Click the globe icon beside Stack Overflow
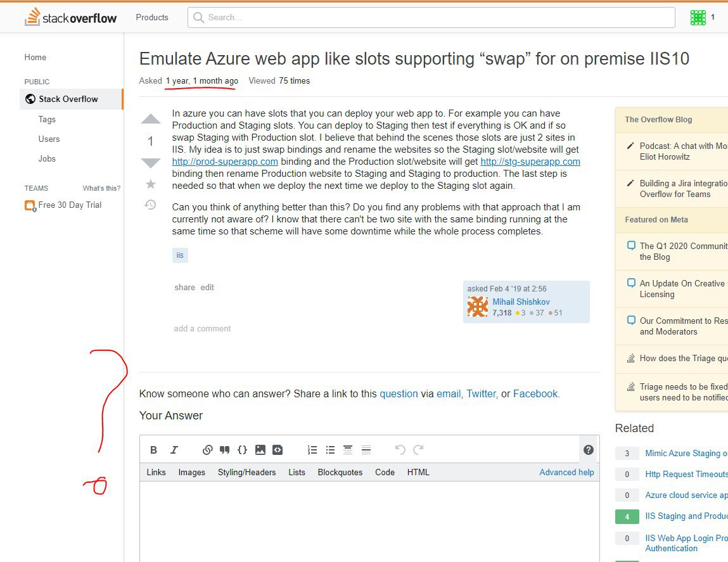Viewport: 728px width, 562px height. point(30,99)
